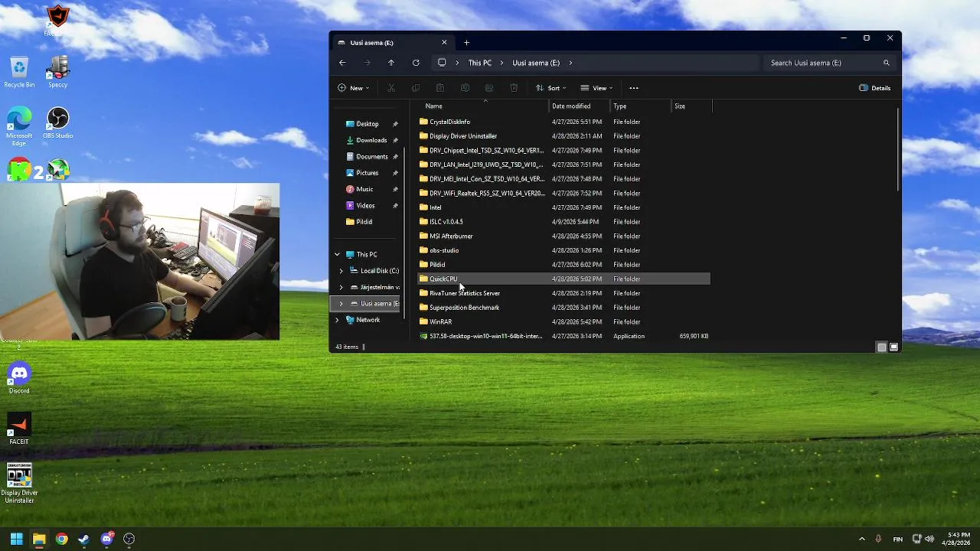Sort by the Size column header
Viewport: 980px width, 551px height.
pyautogui.click(x=691, y=106)
